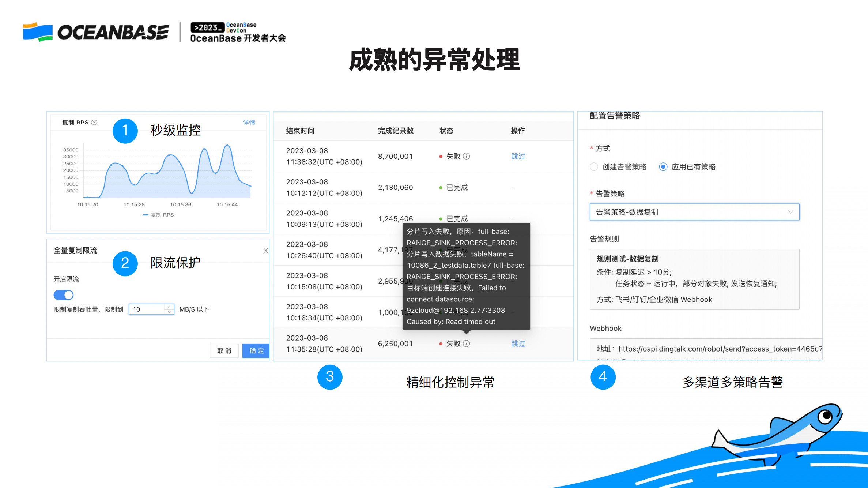Click 跳过 on the failed 8,700,001 record task
This screenshot has width=868, height=488.
[x=518, y=156]
